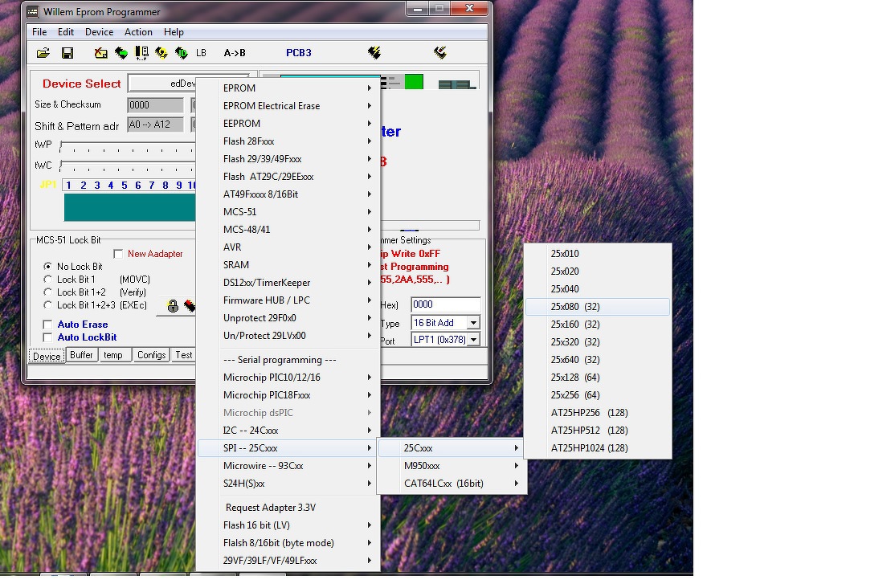Click the Size & Checksum 0000 field

click(x=155, y=105)
